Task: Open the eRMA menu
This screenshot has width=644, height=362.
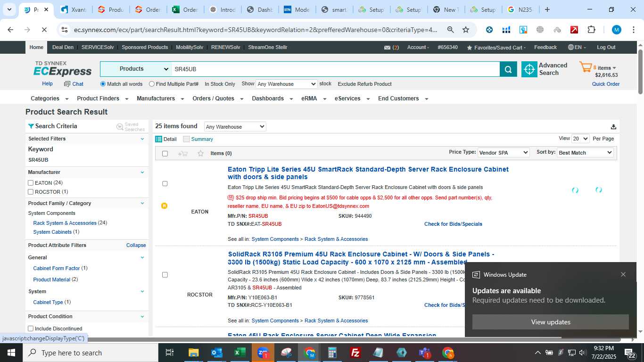Action: (314, 99)
